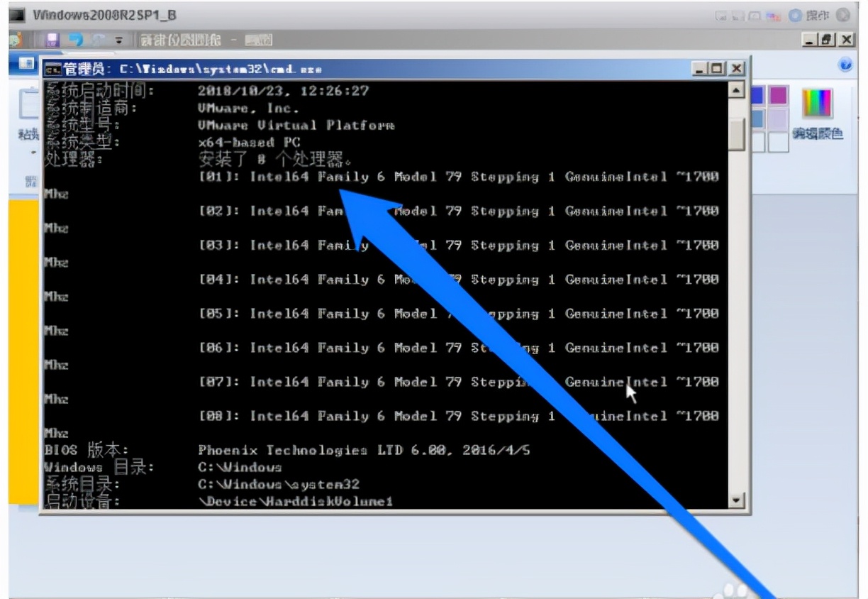868x599 pixels.
Task: Open the Edit Colors rainbow button
Action: pos(817,104)
